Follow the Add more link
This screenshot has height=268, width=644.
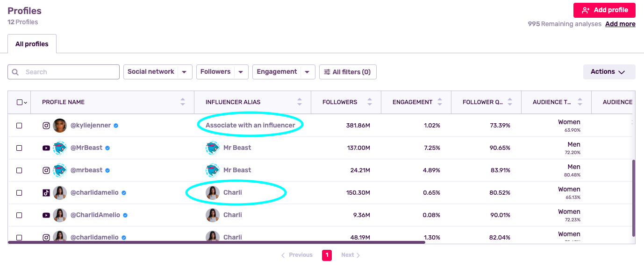(620, 24)
